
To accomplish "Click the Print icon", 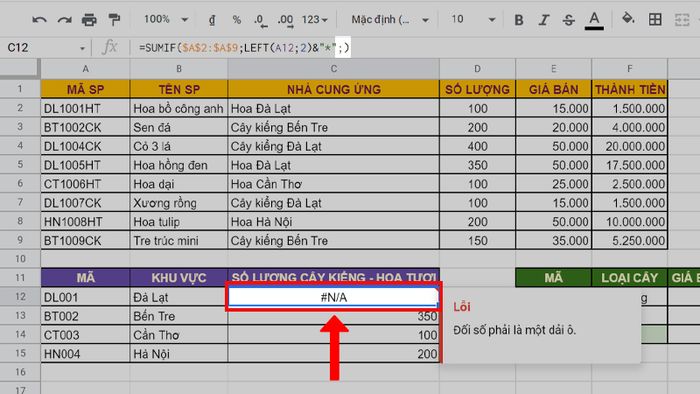I will 89,20.
